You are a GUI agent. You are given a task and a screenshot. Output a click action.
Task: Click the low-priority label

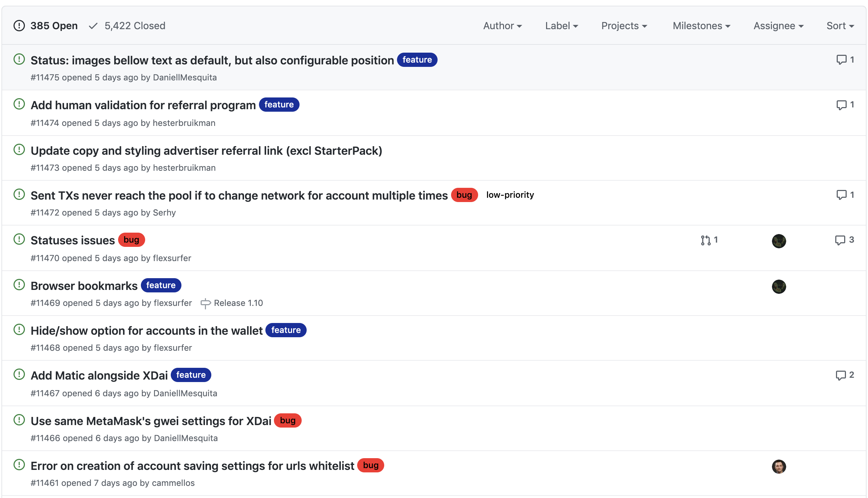click(510, 195)
